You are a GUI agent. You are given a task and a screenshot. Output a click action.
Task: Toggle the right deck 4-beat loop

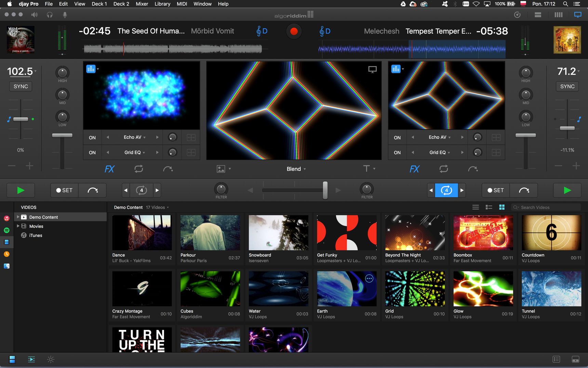tap(446, 190)
